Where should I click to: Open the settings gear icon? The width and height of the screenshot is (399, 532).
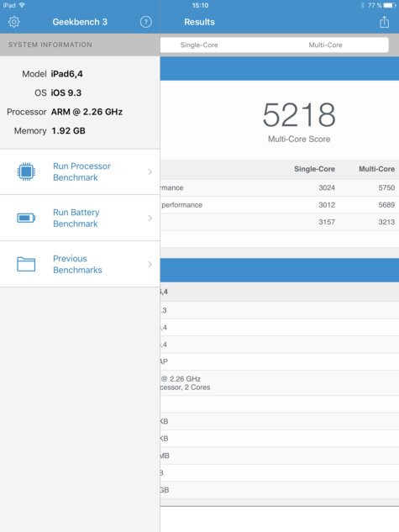[14, 22]
